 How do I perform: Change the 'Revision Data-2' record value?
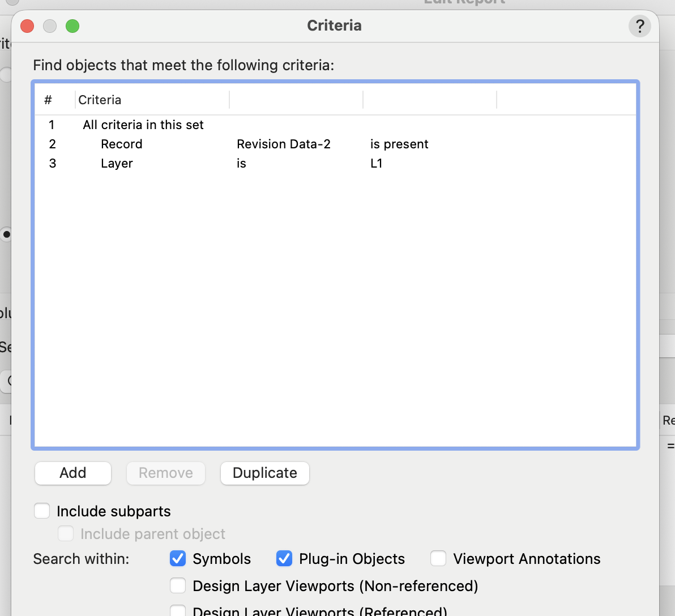[283, 144]
